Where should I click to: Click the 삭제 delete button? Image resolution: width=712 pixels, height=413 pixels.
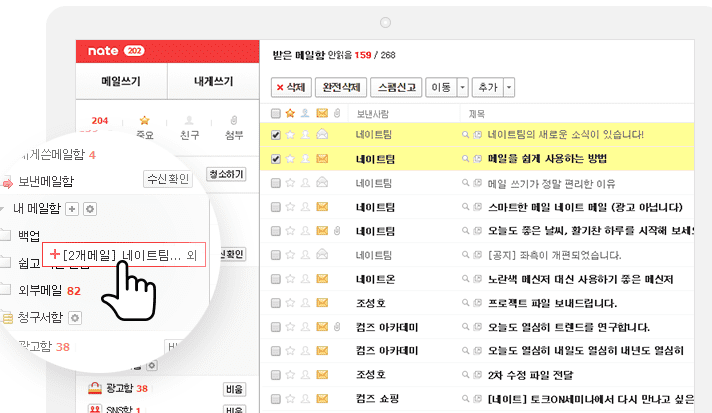(x=291, y=87)
